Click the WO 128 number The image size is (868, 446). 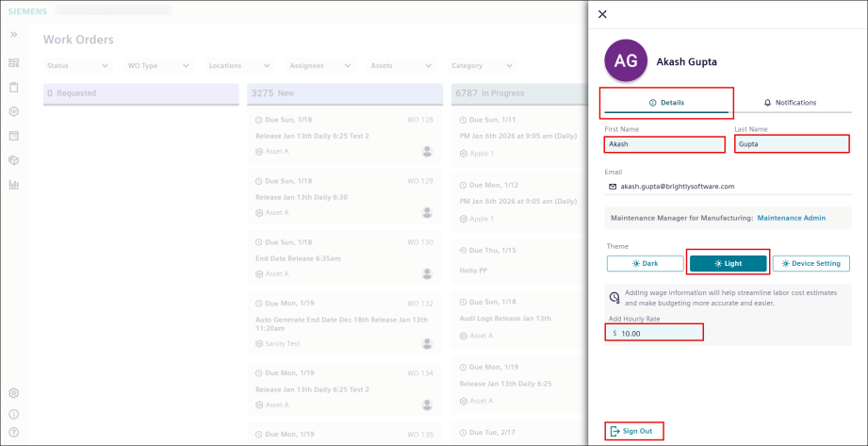point(420,120)
